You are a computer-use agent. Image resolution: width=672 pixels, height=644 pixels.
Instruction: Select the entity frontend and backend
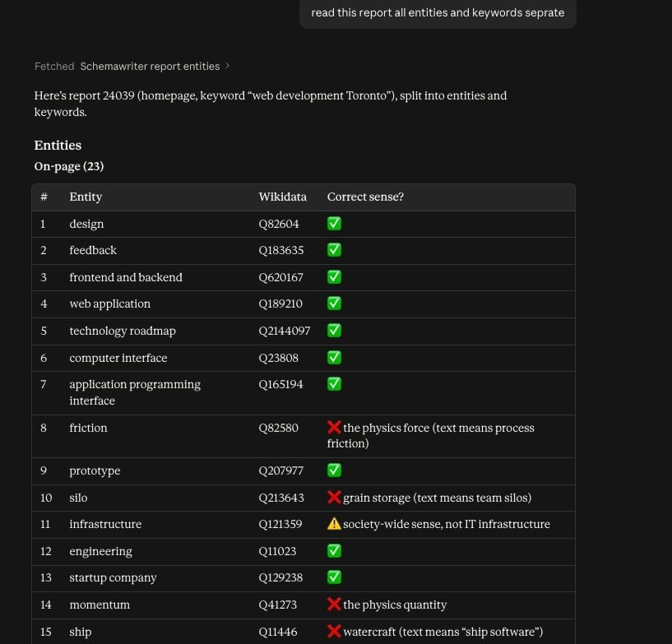pos(126,278)
